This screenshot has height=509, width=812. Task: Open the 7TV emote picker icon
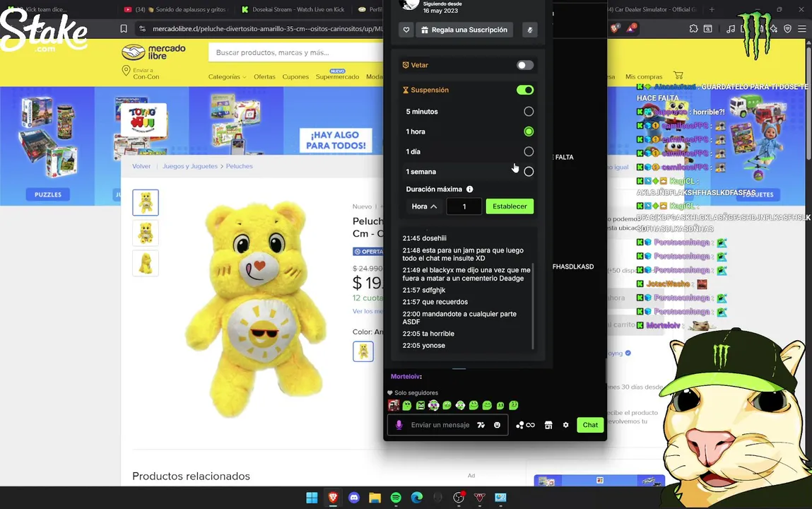[x=481, y=425]
